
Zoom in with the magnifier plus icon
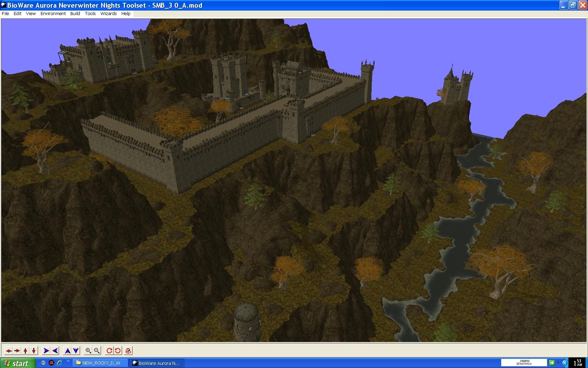point(88,350)
